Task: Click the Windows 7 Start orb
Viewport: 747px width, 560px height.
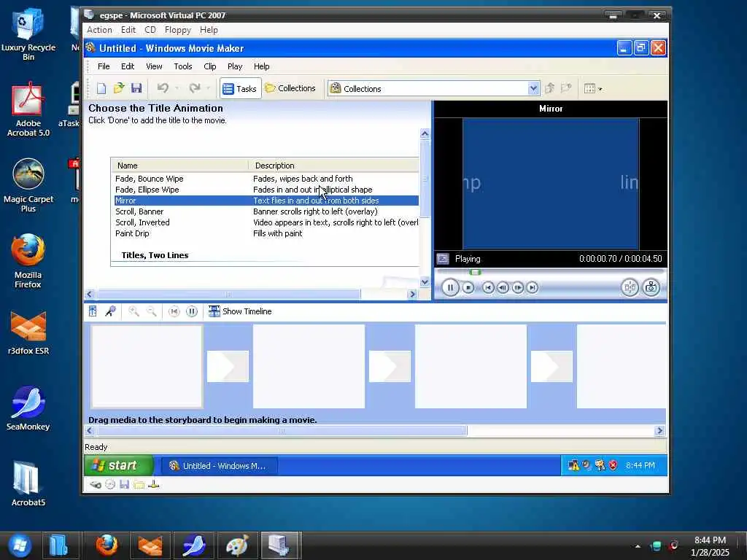Action: pos(20,545)
